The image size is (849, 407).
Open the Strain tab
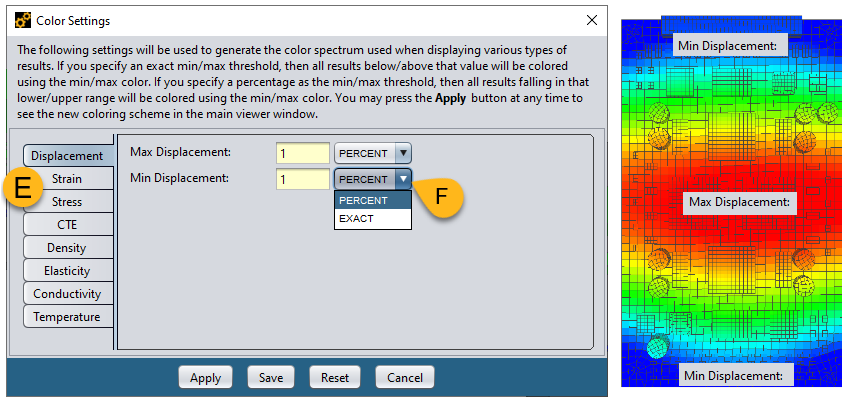67,179
